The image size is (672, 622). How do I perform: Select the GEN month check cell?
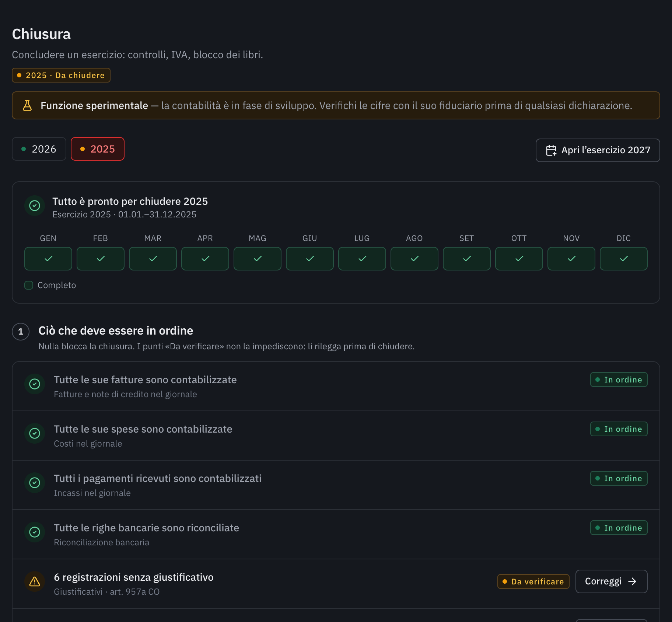pos(48,259)
